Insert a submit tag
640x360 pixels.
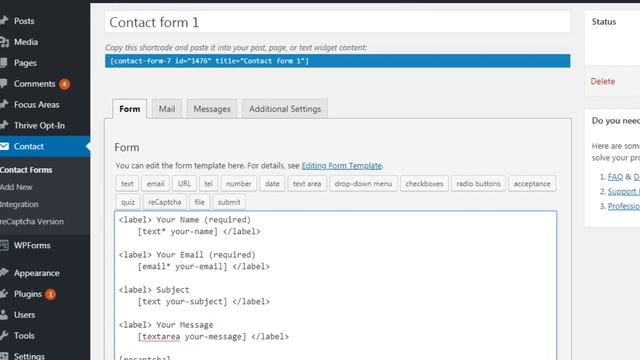click(x=229, y=202)
